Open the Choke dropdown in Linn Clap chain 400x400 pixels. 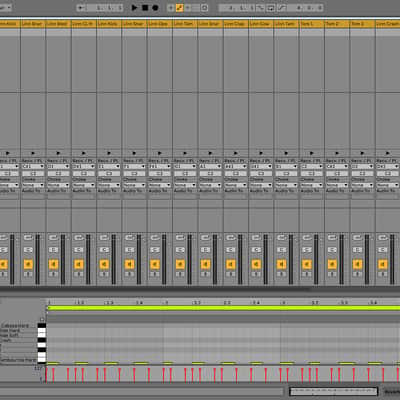pos(236,185)
